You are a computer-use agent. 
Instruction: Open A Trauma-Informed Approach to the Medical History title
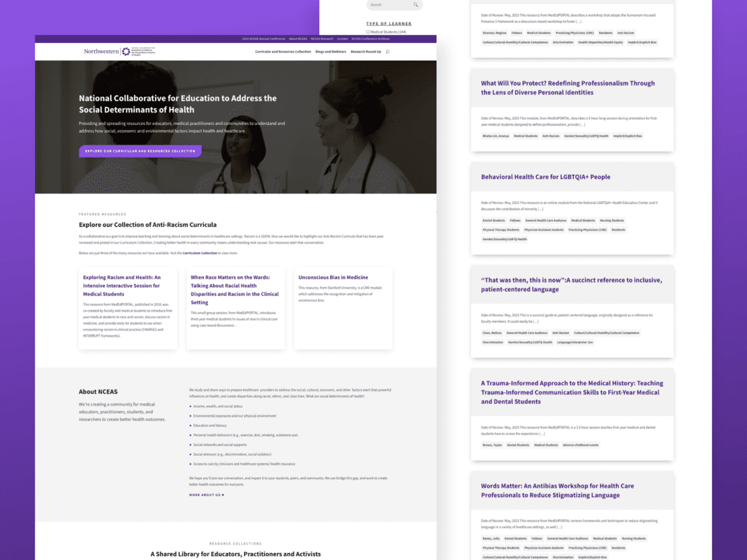(x=572, y=393)
